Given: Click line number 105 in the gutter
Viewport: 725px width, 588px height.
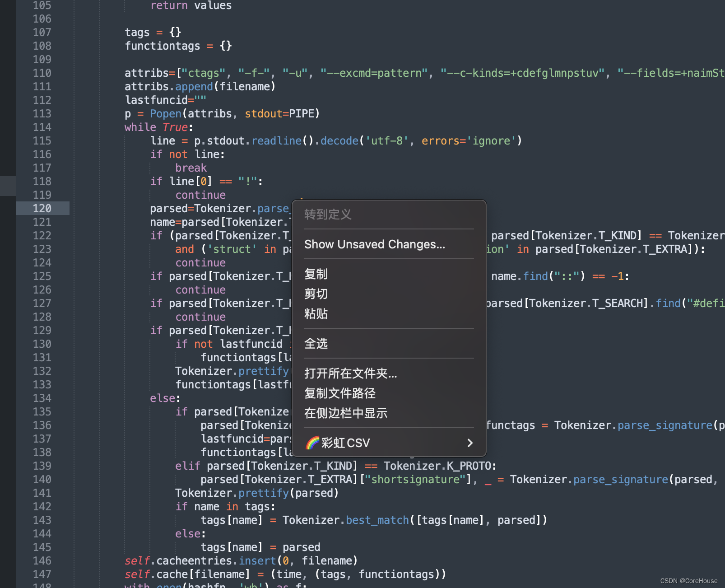Looking at the screenshot, I should coord(41,5).
